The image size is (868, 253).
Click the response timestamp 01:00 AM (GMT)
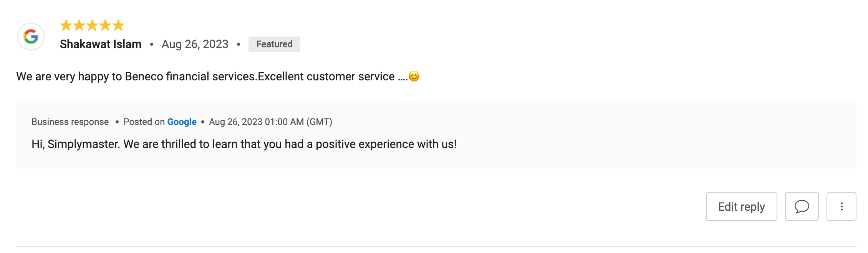coord(298,122)
